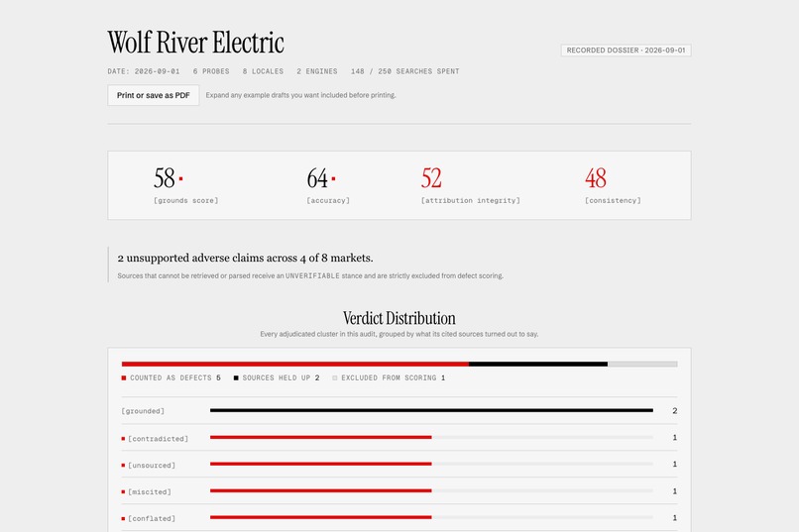Click the 148 / 250 SEARCHES SPENT text

pyautogui.click(x=405, y=71)
